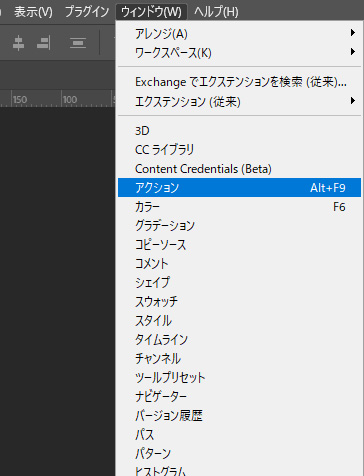364x476 pixels.
Task: Open the タイムライン panel
Action: pos(239,340)
